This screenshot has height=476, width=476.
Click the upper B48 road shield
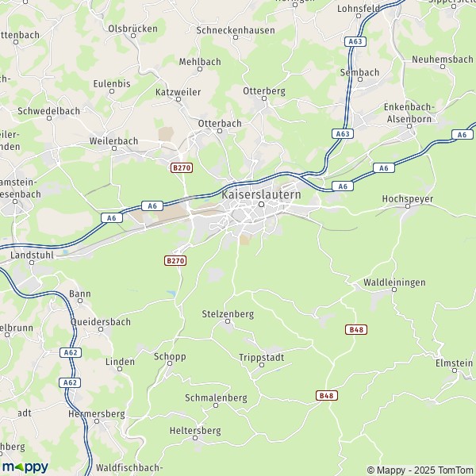click(356, 330)
